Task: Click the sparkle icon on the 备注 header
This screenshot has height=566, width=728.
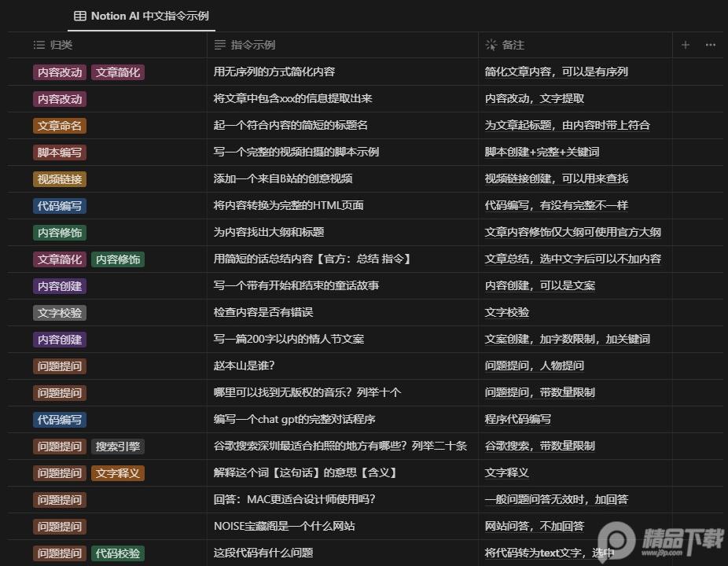Action: [x=490, y=45]
